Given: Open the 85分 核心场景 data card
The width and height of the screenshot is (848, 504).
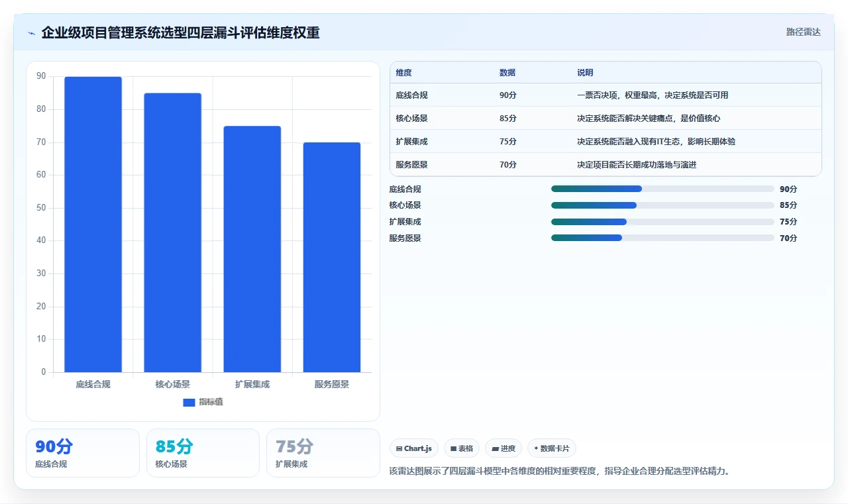Looking at the screenshot, I should click(x=203, y=453).
